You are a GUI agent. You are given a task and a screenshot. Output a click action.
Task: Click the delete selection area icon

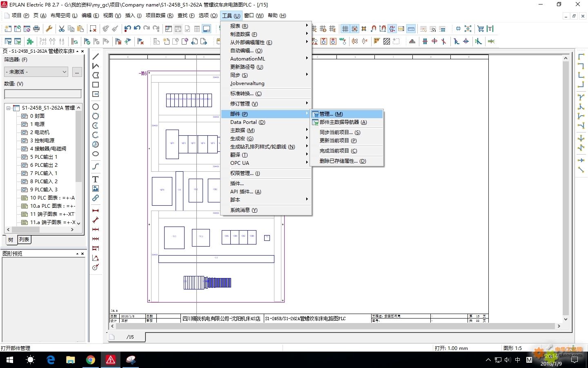coord(93,29)
